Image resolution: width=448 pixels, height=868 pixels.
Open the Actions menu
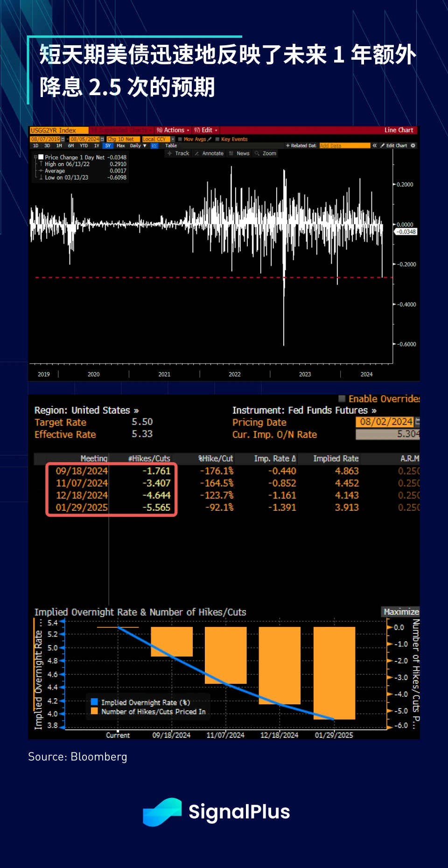point(173,130)
